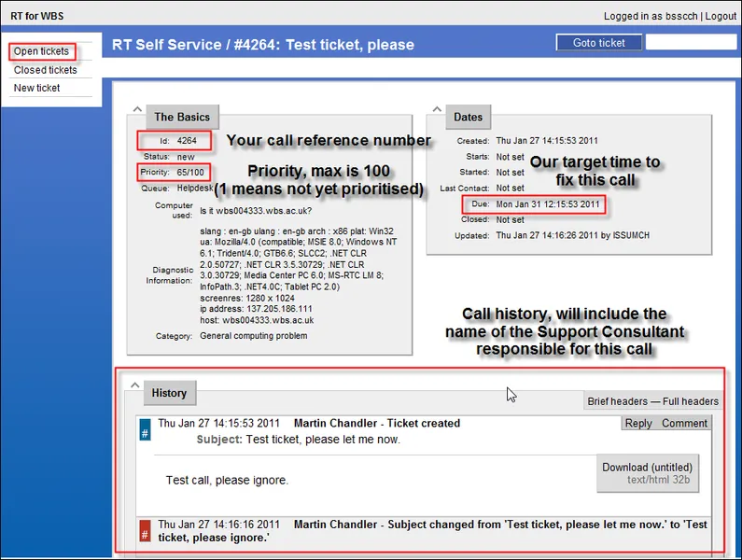
Task: Click the History section title
Action: pyautogui.click(x=169, y=393)
